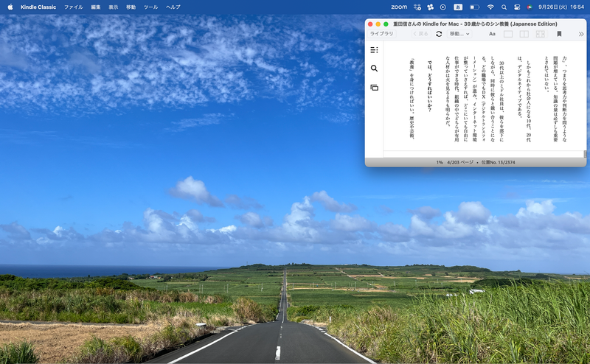This screenshot has width=590, height=364.
Task: Open macOS Control Center in menu bar
Action: pyautogui.click(x=518, y=7)
